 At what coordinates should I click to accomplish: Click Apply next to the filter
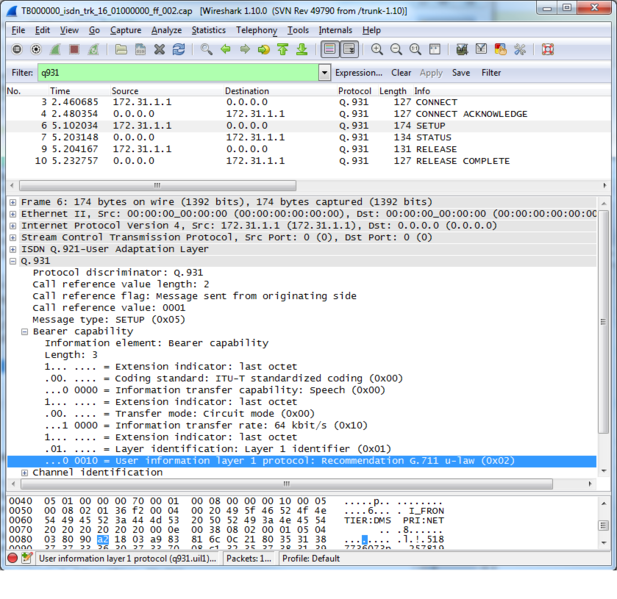tap(431, 73)
